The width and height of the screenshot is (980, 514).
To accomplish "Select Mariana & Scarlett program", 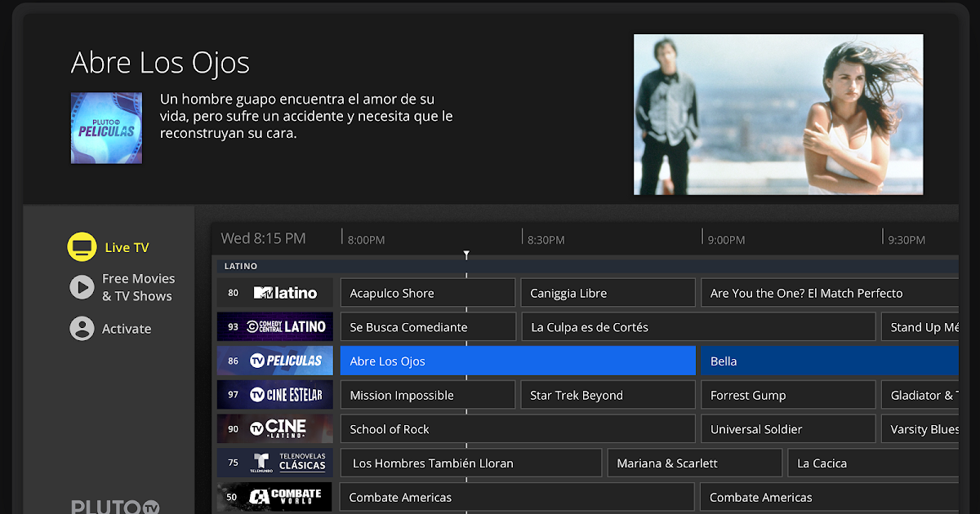I will click(694, 463).
